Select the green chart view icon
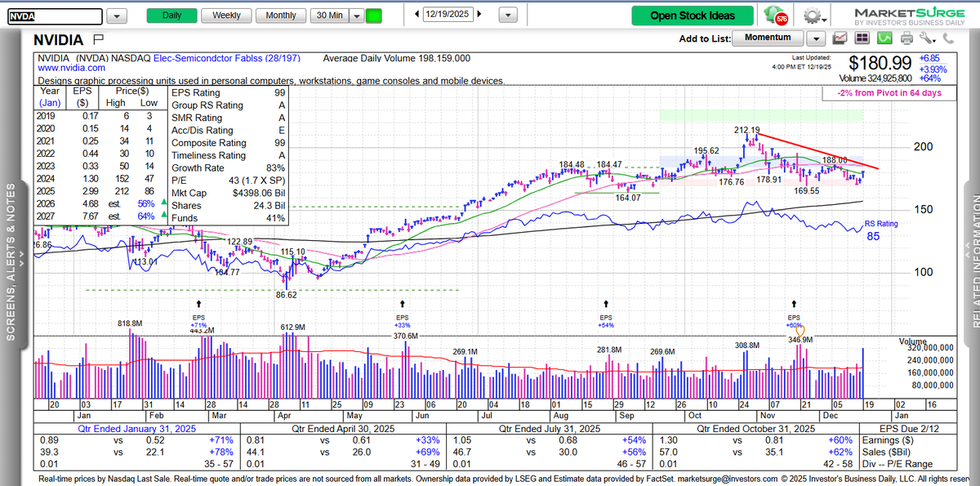Screen dimensions: 980x486 tap(884, 38)
